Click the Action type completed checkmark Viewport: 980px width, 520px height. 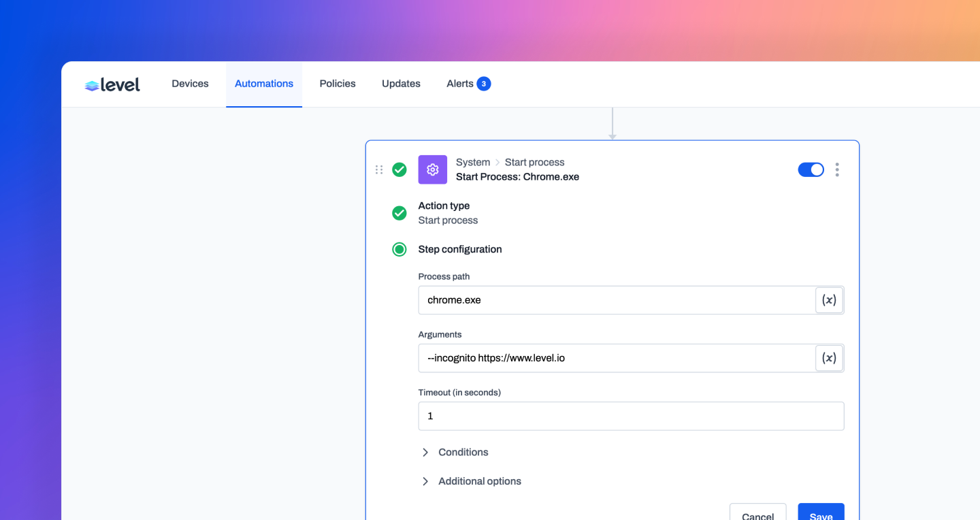[399, 213]
